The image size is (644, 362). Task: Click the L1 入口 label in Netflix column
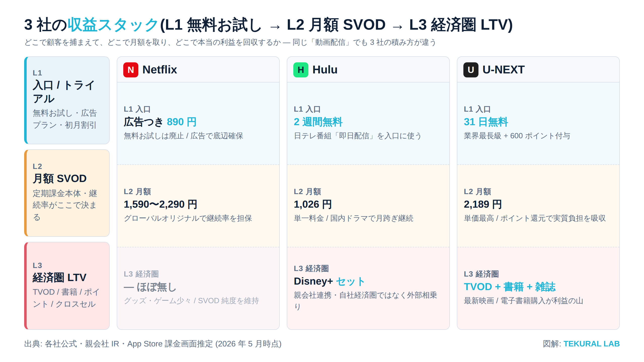(x=137, y=109)
